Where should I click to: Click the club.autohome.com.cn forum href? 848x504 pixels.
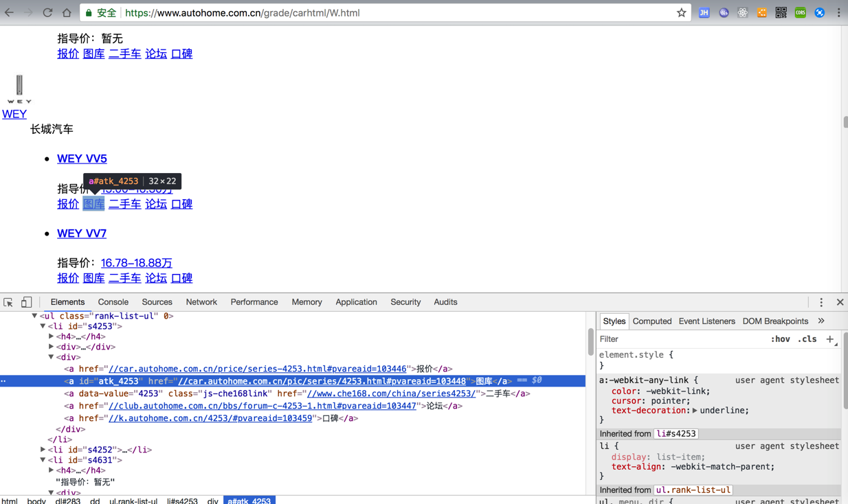(263, 406)
